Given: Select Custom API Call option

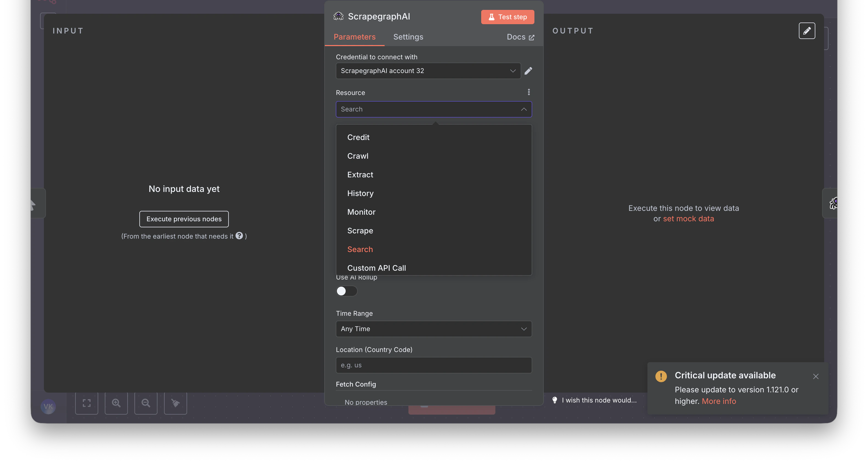Looking at the screenshot, I should pos(434,268).
